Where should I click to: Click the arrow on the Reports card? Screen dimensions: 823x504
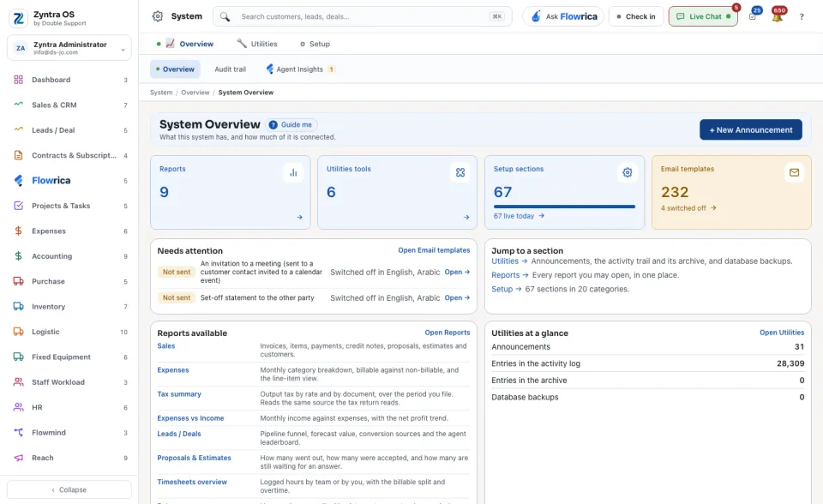click(x=299, y=217)
